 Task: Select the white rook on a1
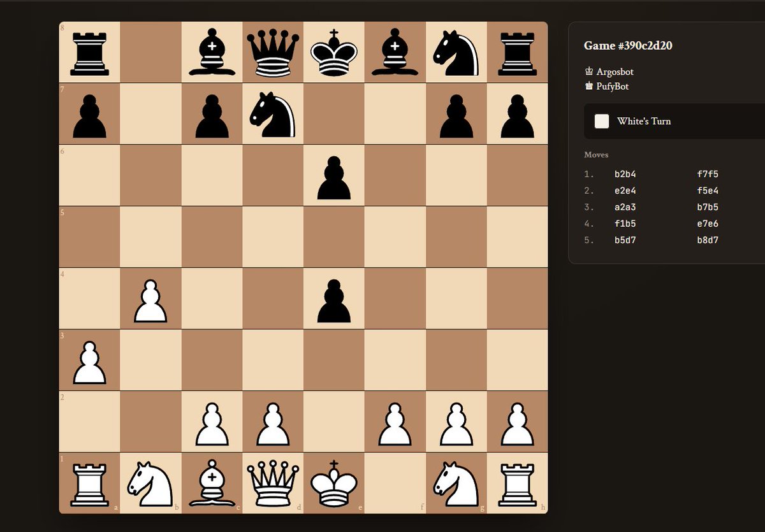[89, 482]
